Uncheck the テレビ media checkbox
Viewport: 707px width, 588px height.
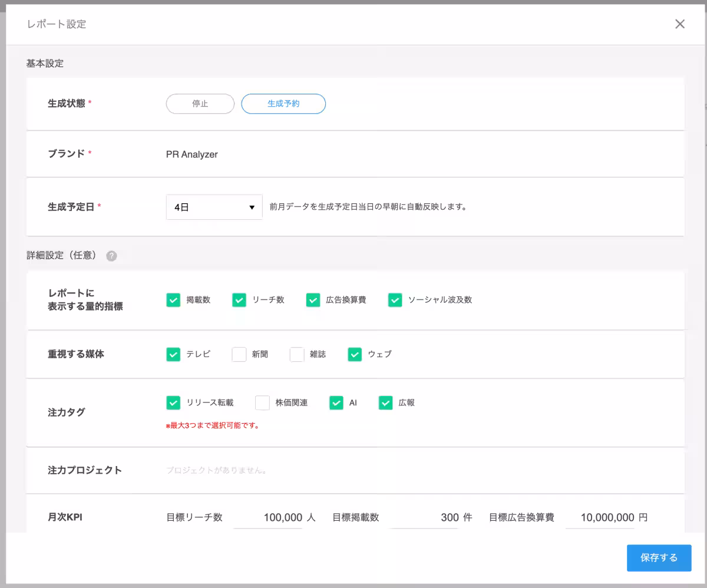(x=173, y=354)
